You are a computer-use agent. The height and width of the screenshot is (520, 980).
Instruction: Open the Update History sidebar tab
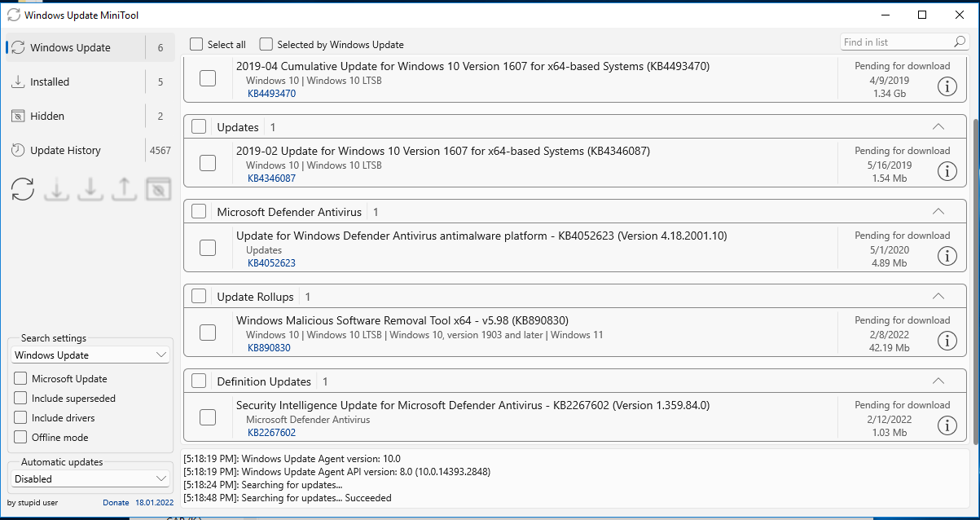coord(90,150)
